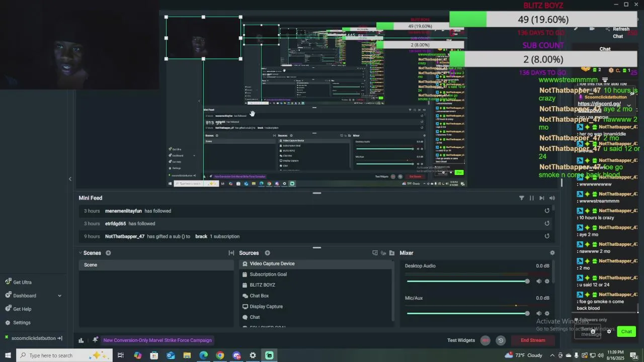Pause the Mini Feed alert queue
This screenshot has width=644, height=362.
pos(531,198)
